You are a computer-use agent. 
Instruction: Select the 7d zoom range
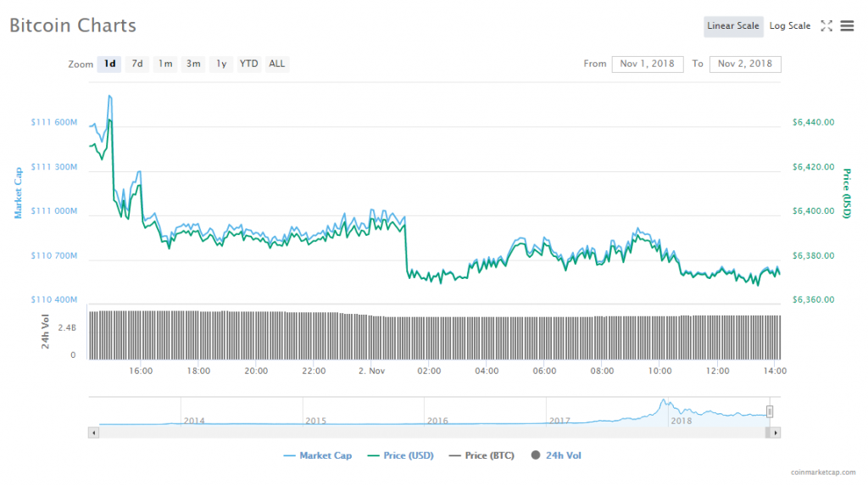tap(136, 64)
